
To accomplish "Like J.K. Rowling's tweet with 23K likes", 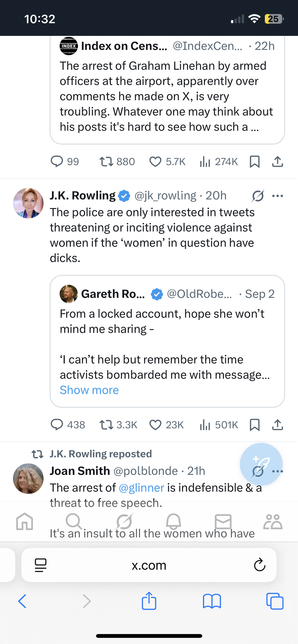I will [155, 425].
